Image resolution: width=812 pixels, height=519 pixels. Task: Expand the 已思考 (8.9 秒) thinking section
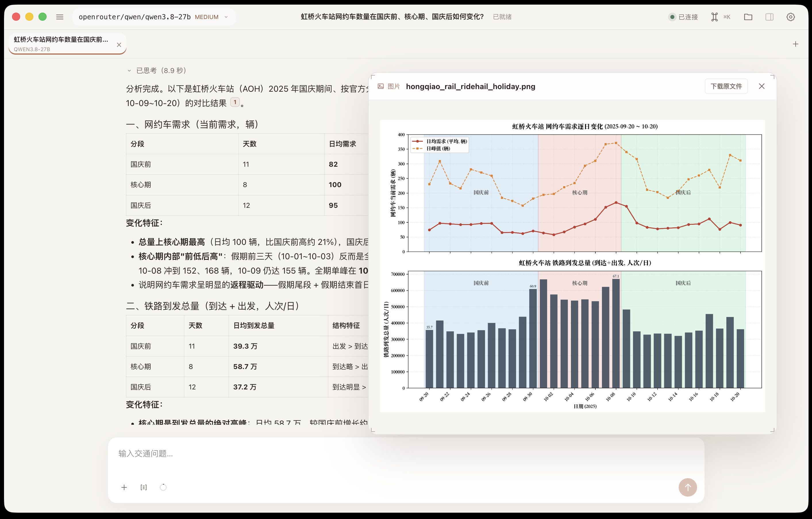click(157, 70)
